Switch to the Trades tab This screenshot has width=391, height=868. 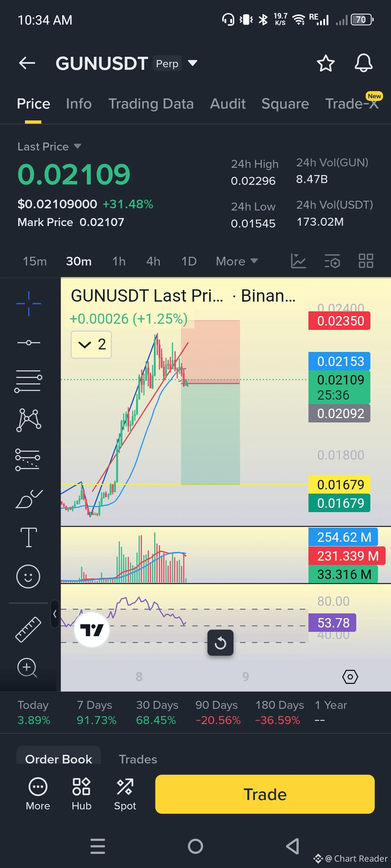(138, 759)
